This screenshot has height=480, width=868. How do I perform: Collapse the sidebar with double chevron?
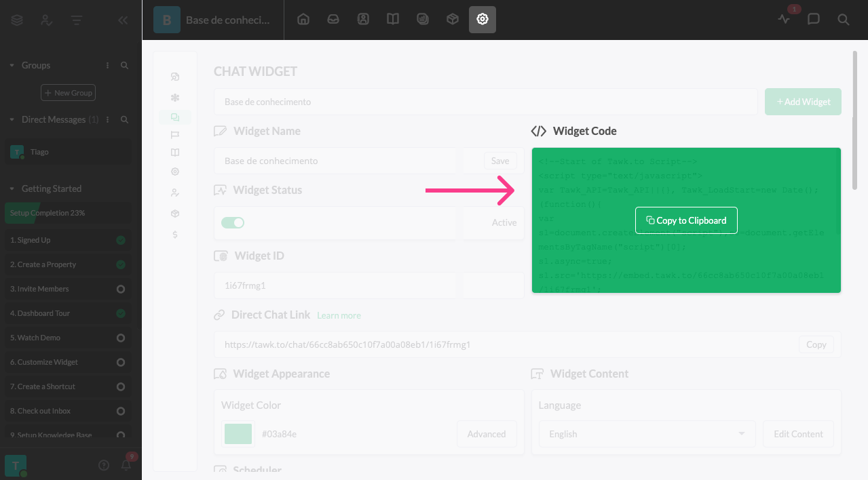point(123,20)
